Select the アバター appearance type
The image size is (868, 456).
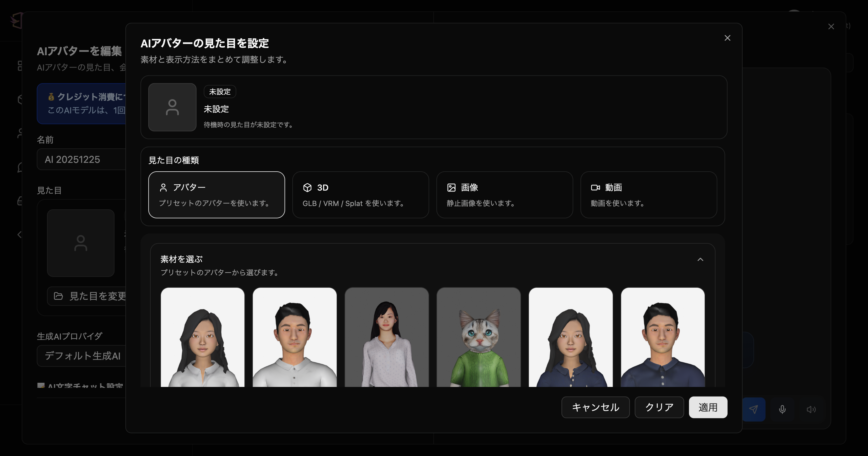216,195
